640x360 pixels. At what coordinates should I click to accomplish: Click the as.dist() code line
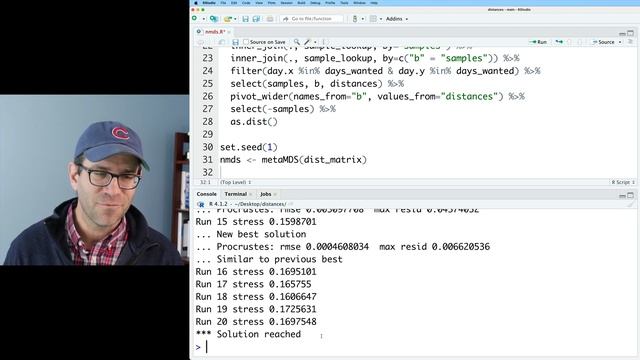coord(254,122)
